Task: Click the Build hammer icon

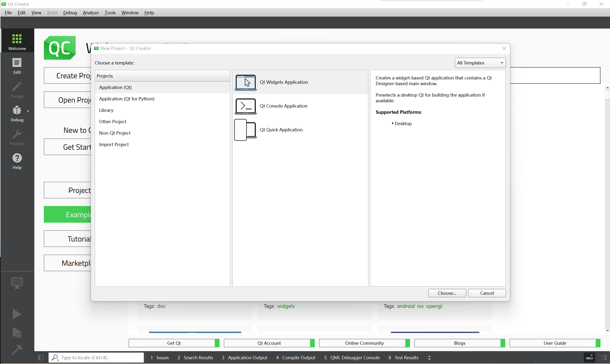Action: [17, 350]
